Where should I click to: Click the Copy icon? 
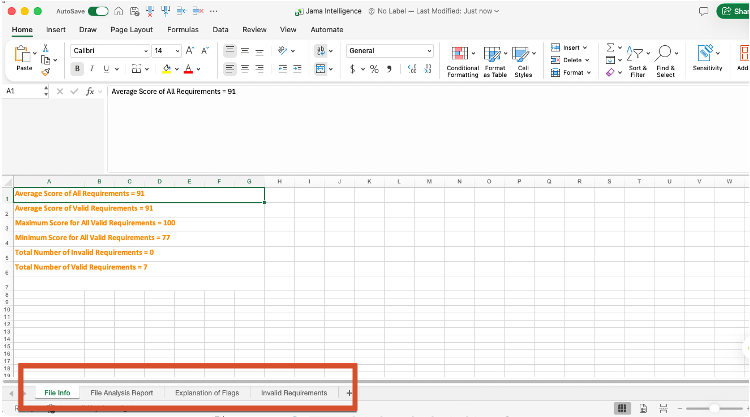tap(45, 60)
